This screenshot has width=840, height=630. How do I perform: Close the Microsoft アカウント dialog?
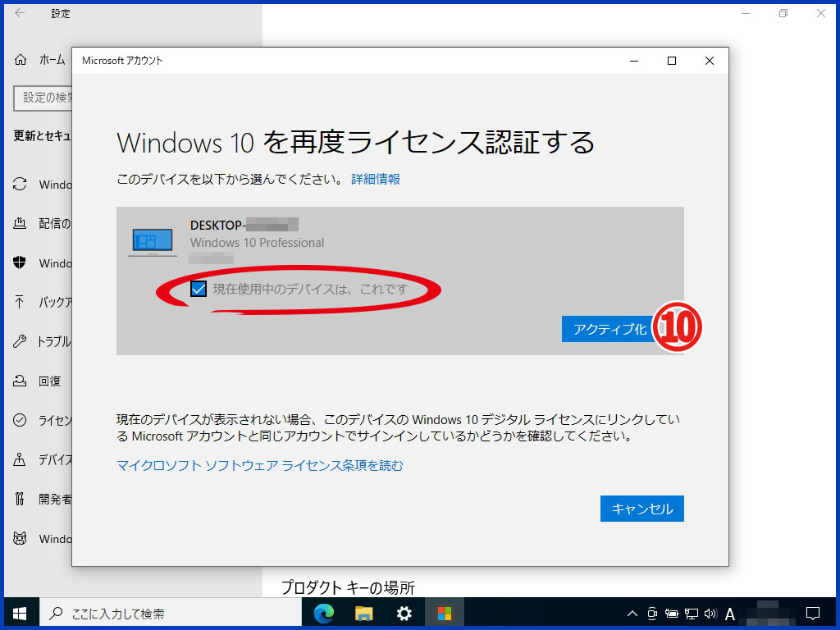point(710,61)
